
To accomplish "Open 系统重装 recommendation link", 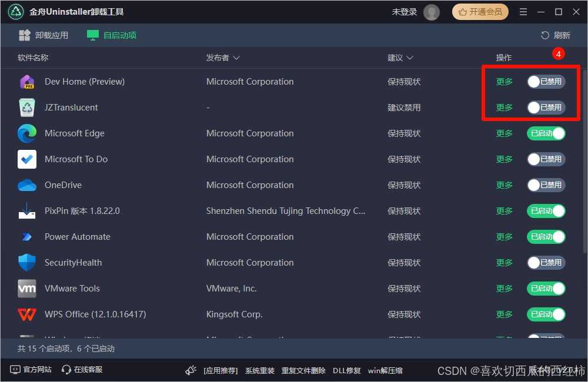I will (x=259, y=370).
